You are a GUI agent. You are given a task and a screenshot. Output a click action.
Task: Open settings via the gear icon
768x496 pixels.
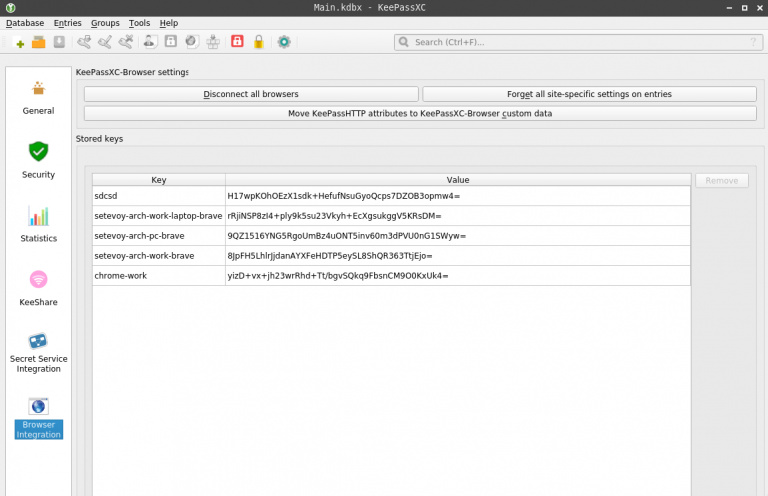point(284,42)
